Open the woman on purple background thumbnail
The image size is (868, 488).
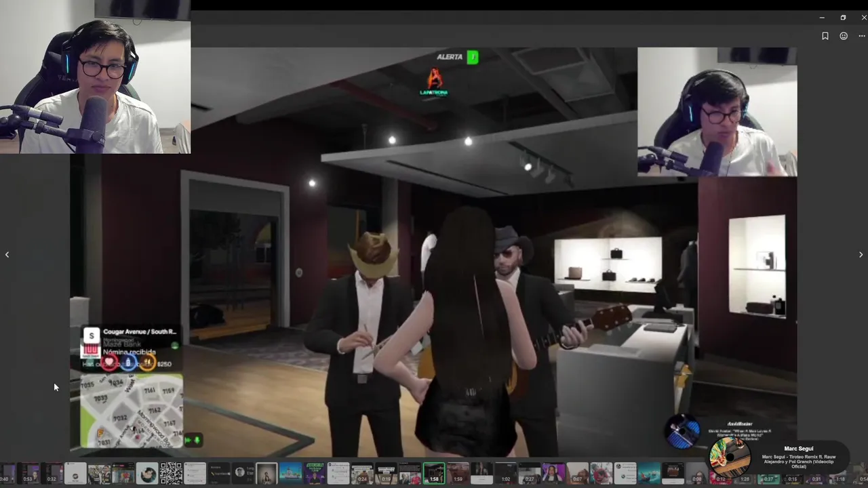coord(553,473)
